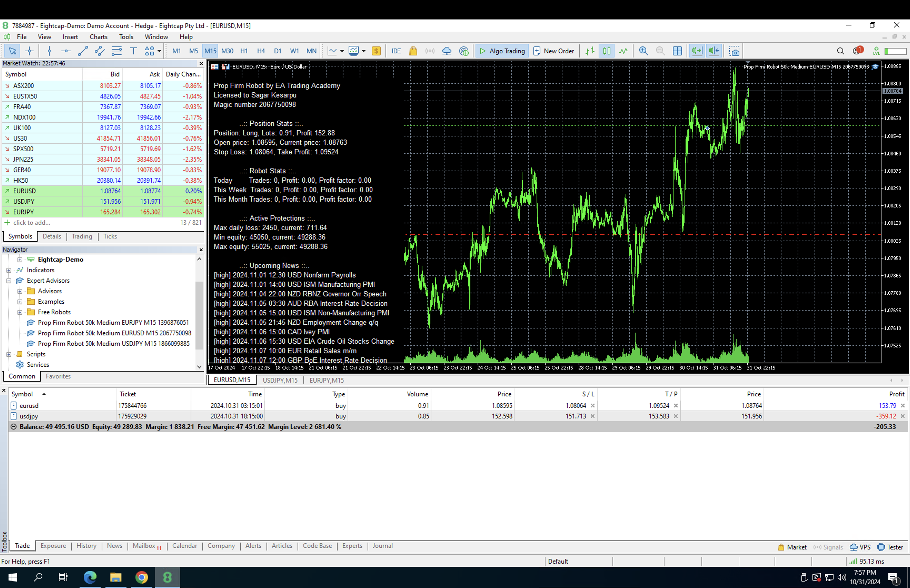
Task: Open a New Order dialog
Action: [553, 51]
